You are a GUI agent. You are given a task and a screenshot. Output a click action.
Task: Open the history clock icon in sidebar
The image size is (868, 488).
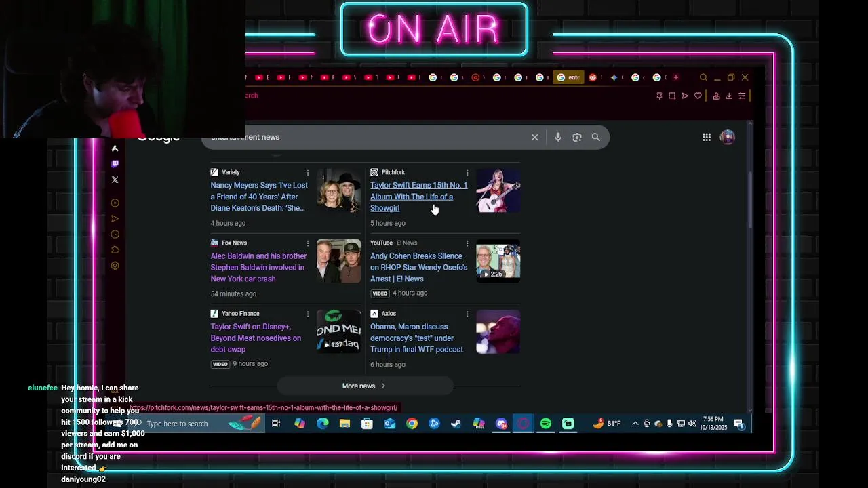(115, 235)
